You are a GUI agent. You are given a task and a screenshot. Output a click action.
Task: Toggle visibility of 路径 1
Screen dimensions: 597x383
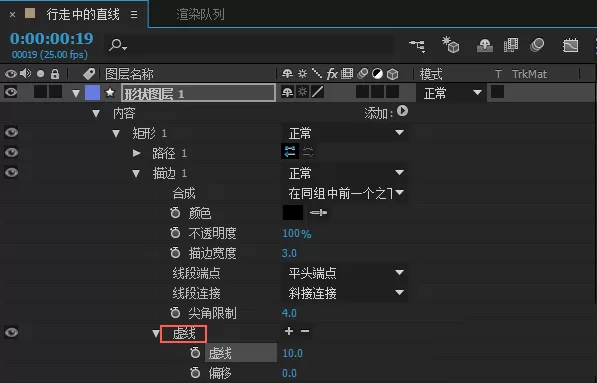pos(11,152)
